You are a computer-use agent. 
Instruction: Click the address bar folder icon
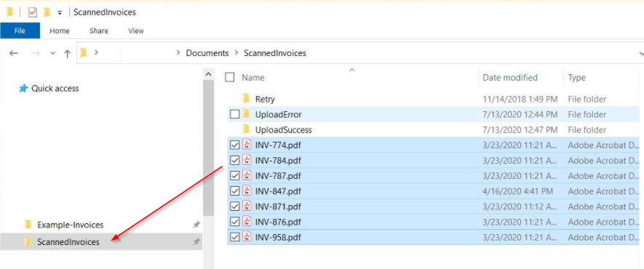point(84,53)
